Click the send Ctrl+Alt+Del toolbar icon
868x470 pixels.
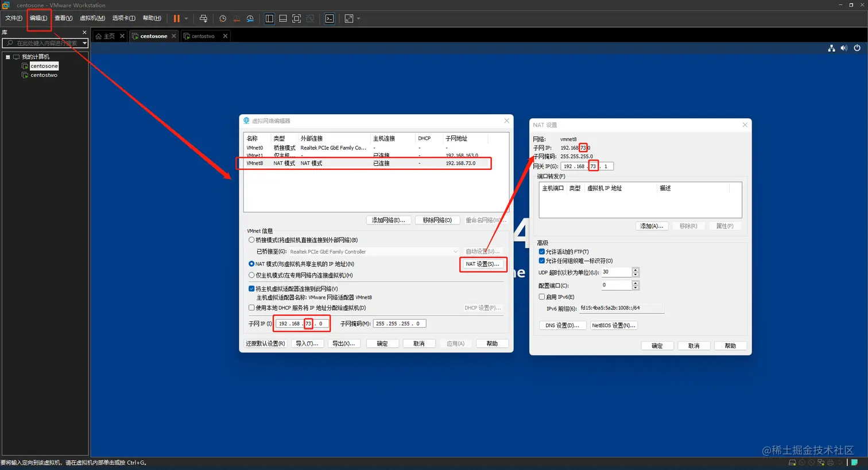(203, 18)
